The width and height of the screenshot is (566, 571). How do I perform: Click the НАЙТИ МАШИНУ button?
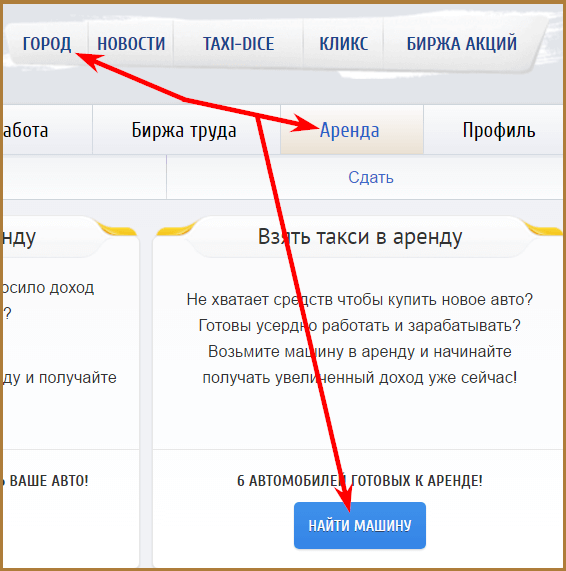360,525
